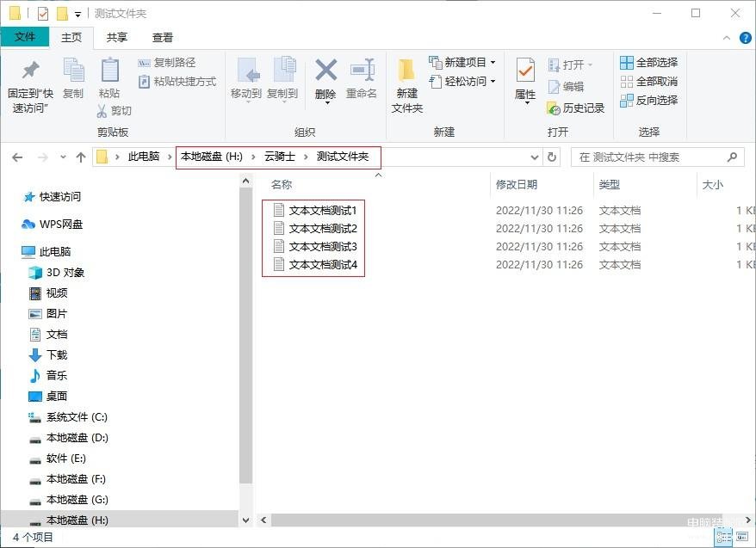Click the Cut scissors icon
The image size is (756, 548).
coord(102,111)
